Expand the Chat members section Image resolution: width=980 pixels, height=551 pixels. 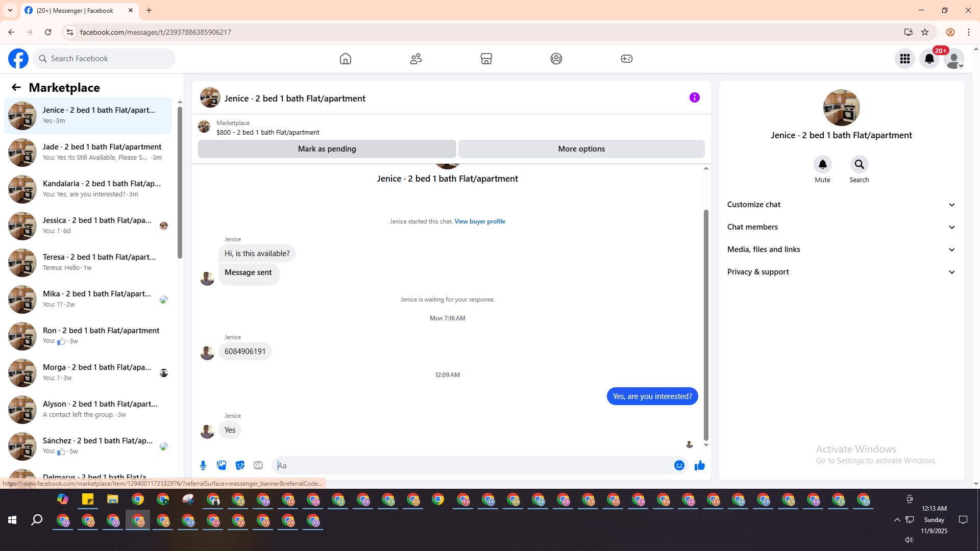pyautogui.click(x=841, y=227)
